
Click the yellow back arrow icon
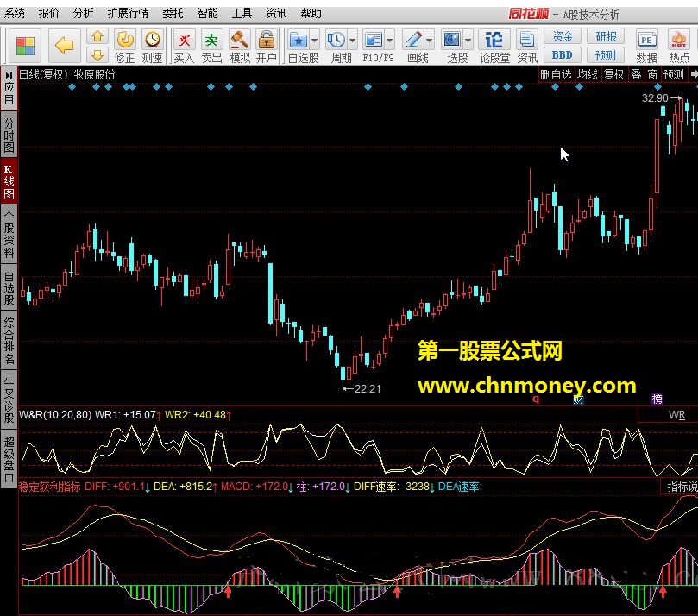(65, 46)
